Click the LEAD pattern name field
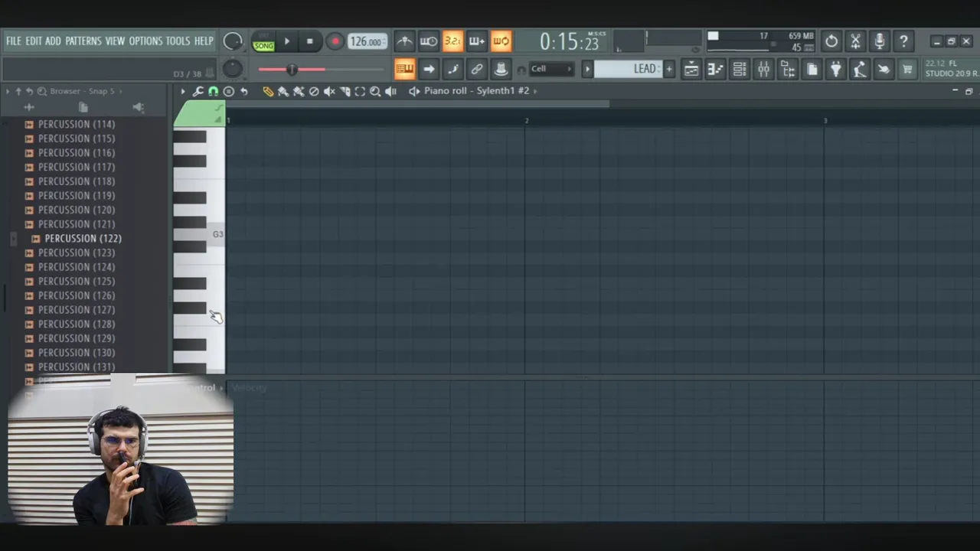This screenshot has width=980, height=551. click(628, 69)
